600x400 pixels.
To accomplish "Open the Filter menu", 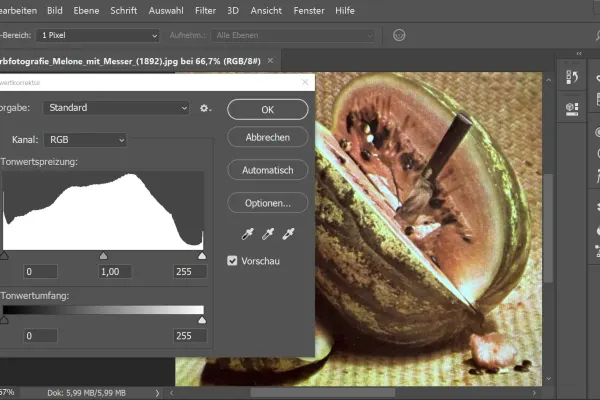I will [x=205, y=11].
